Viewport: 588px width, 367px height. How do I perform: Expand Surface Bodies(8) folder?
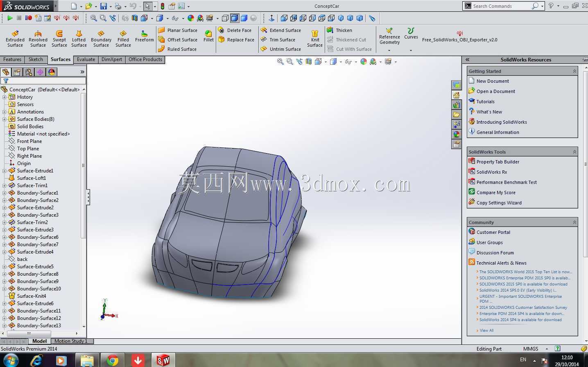(x=4, y=119)
